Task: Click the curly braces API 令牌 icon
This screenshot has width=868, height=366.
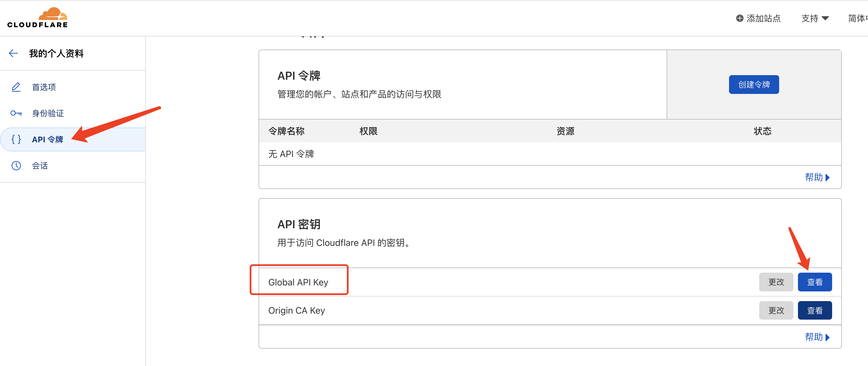Action: [x=16, y=139]
